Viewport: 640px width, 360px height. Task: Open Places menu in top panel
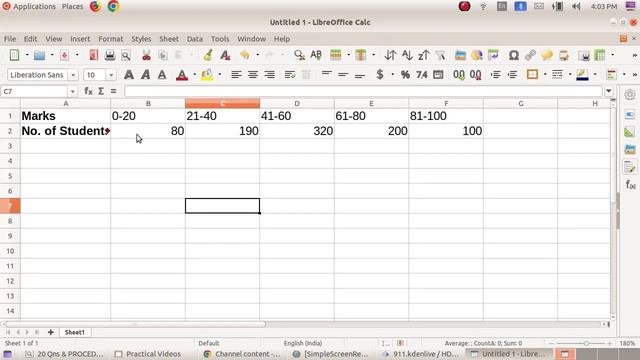click(72, 7)
